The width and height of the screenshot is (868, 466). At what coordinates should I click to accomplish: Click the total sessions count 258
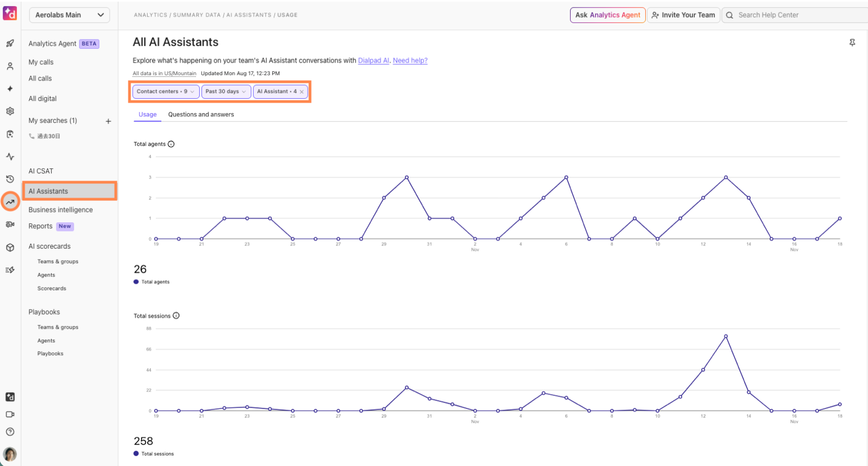[144, 441]
